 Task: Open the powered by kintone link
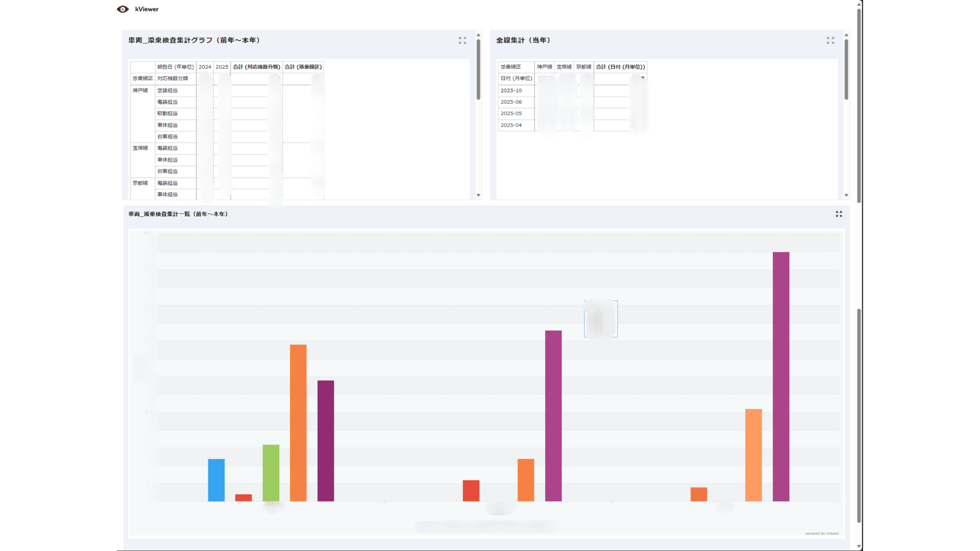coord(822,534)
